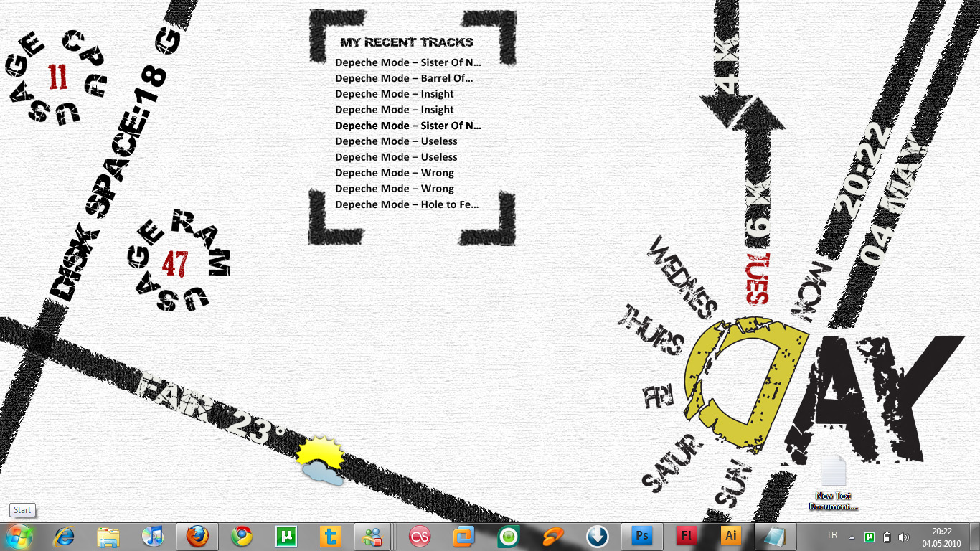Click the track 'Depeche Mode – Hole to Fe...'
This screenshot has width=980, height=551.
point(407,204)
